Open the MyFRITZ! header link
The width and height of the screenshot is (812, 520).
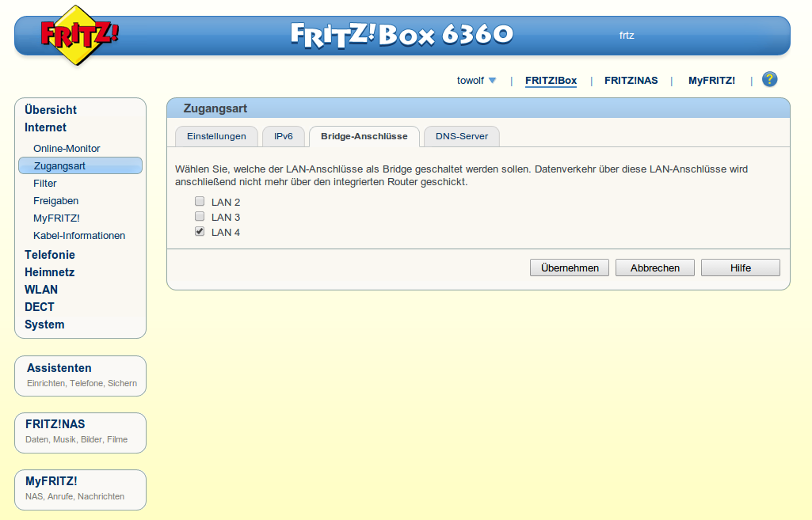pos(711,81)
